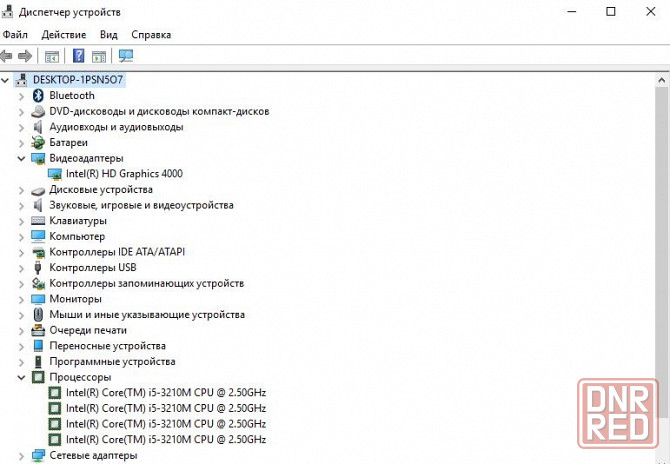
Task: Expand the Сетевые адаптеры category
Action: [x=21, y=456]
